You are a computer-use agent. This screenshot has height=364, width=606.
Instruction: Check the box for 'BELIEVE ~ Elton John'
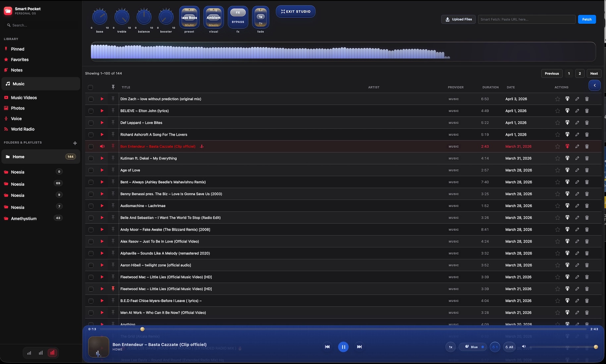pos(91,111)
